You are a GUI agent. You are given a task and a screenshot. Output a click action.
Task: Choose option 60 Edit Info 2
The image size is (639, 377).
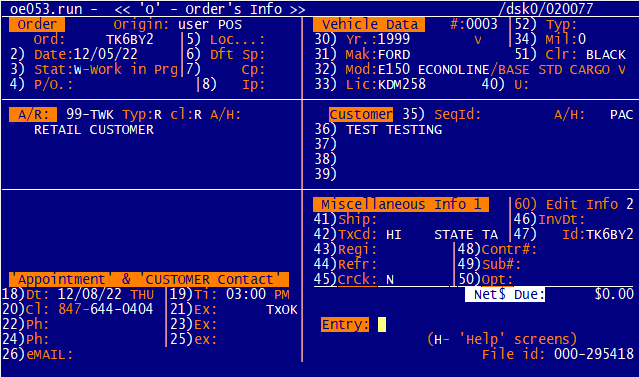pyautogui.click(x=573, y=204)
